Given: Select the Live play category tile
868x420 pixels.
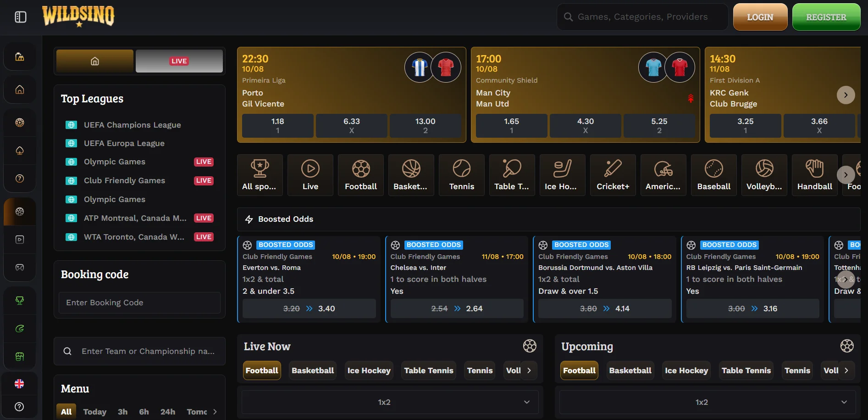Looking at the screenshot, I should (x=310, y=175).
